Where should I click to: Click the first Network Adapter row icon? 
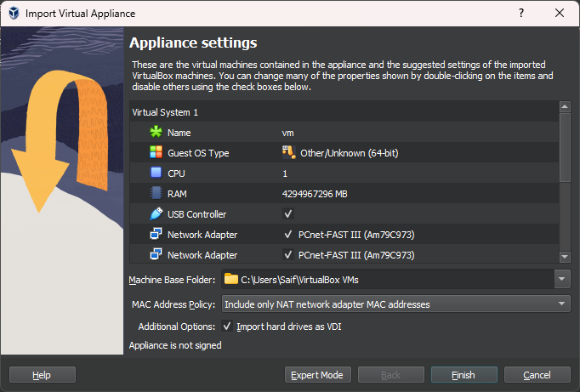156,234
